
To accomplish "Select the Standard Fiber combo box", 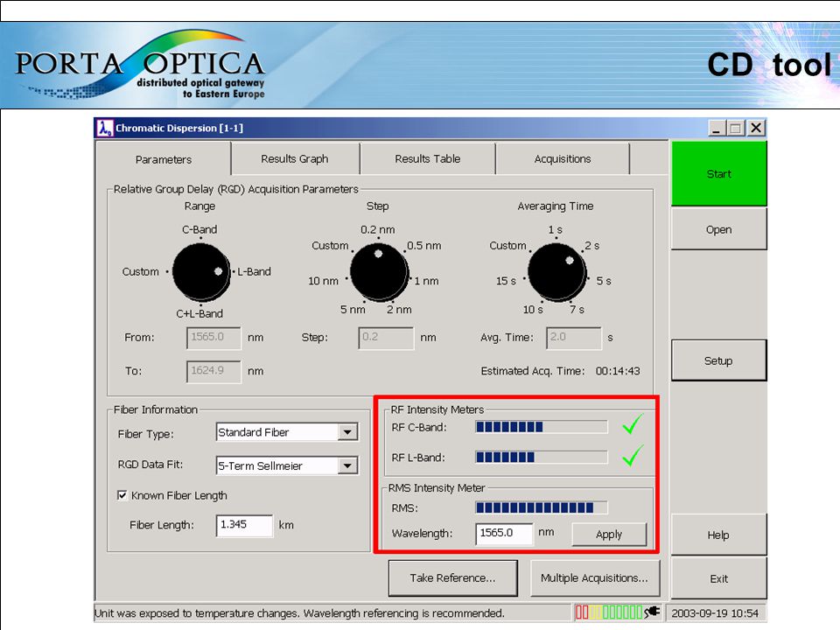I will (287, 431).
